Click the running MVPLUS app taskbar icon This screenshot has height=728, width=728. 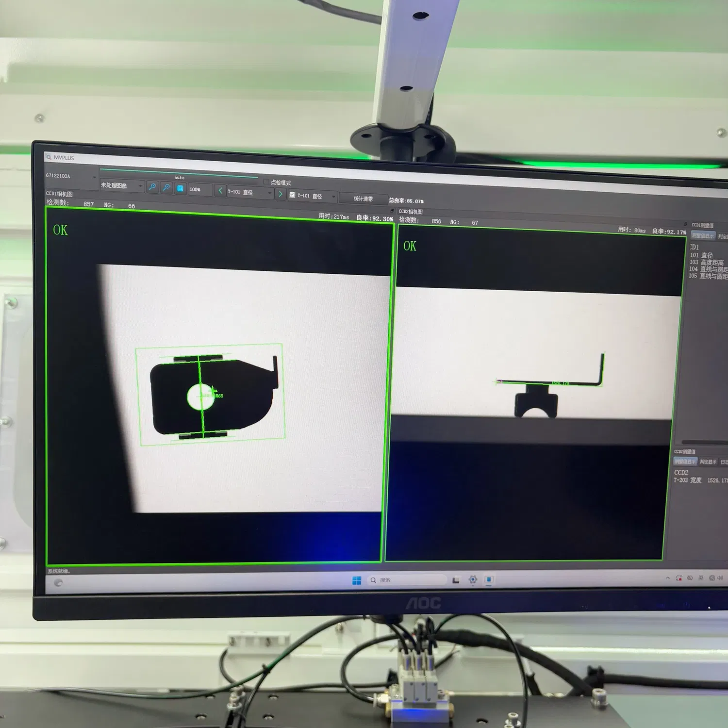489,579
